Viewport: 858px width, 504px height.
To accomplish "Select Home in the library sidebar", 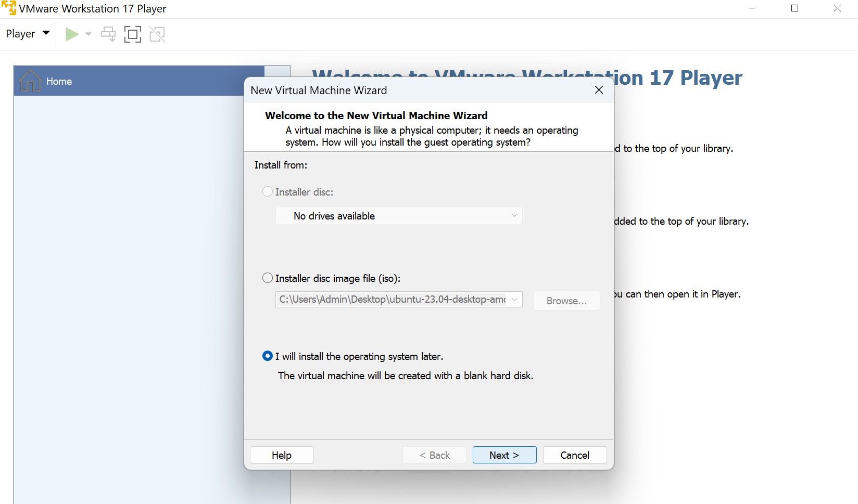I will pos(139,81).
